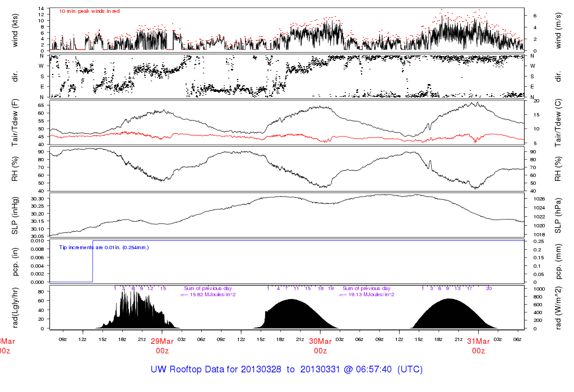Click the 'wind (kts)' axis label
574x392 pixels.
[x=15, y=29]
